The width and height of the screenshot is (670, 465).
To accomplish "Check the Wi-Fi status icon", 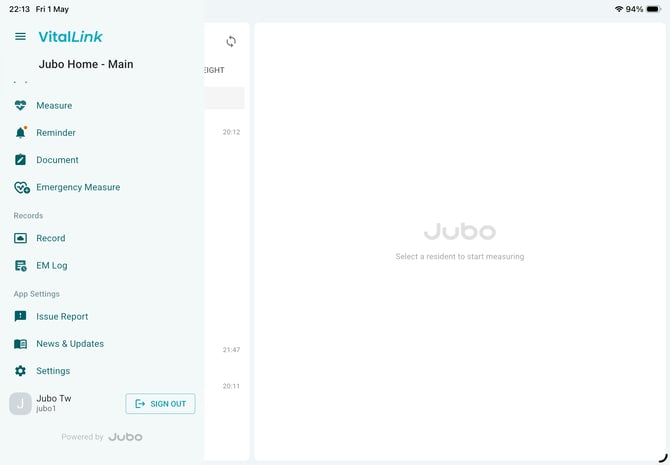I will pos(618,9).
